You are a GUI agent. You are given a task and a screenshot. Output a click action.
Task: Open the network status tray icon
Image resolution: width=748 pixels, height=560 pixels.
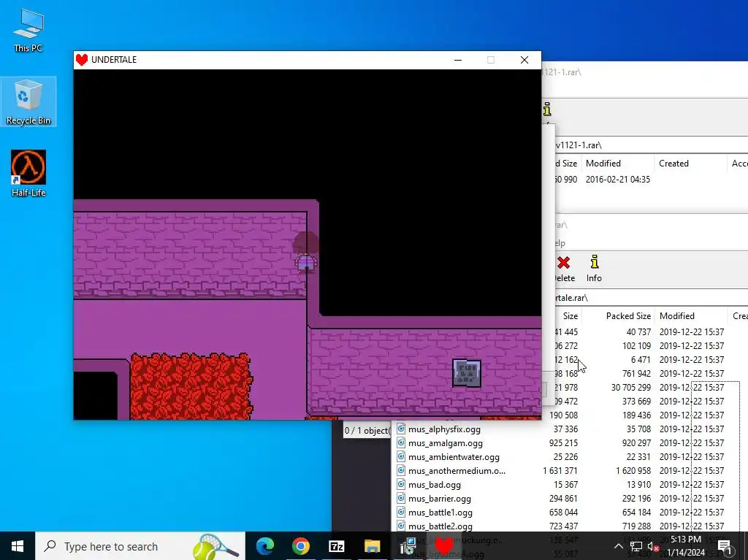[636, 547]
